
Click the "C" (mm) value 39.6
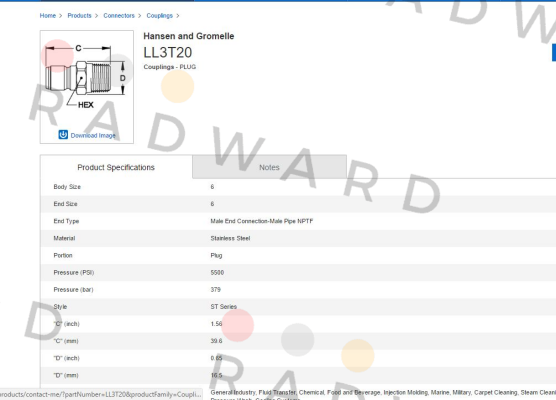[x=216, y=341]
